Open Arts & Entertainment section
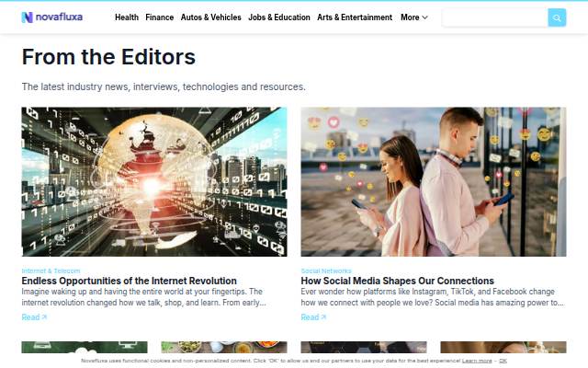 355,17
